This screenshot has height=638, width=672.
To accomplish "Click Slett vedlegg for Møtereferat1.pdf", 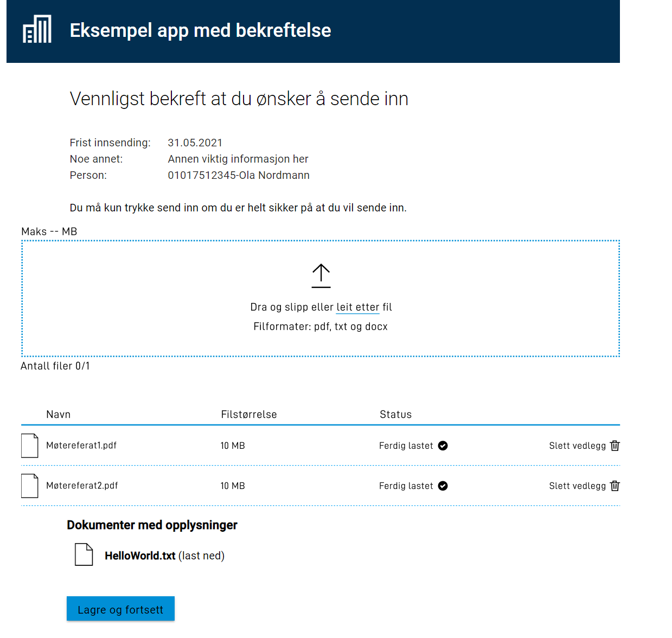I will pyautogui.click(x=578, y=446).
